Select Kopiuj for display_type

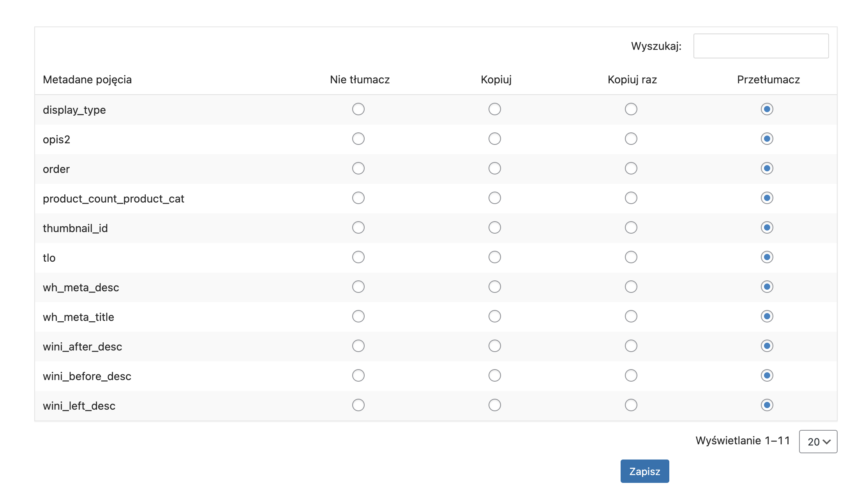click(x=495, y=109)
